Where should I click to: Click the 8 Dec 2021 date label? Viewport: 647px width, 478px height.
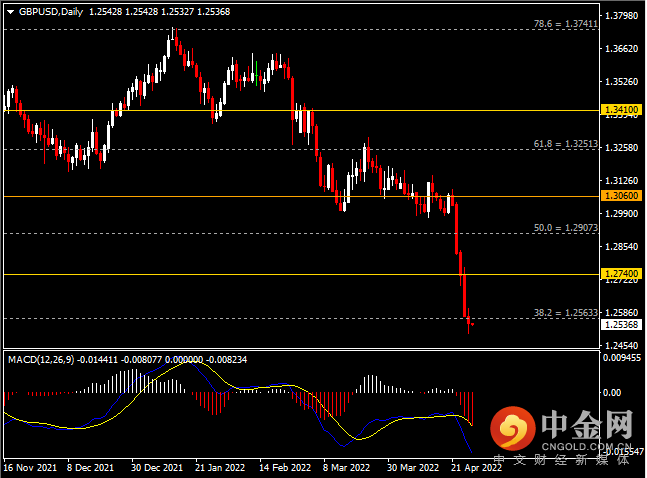pyautogui.click(x=90, y=468)
